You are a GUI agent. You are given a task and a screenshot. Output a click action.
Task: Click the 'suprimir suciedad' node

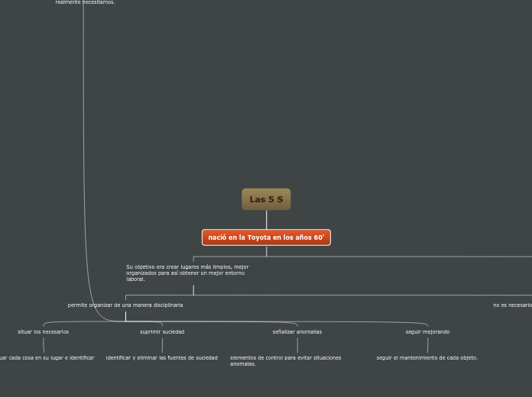162,332
